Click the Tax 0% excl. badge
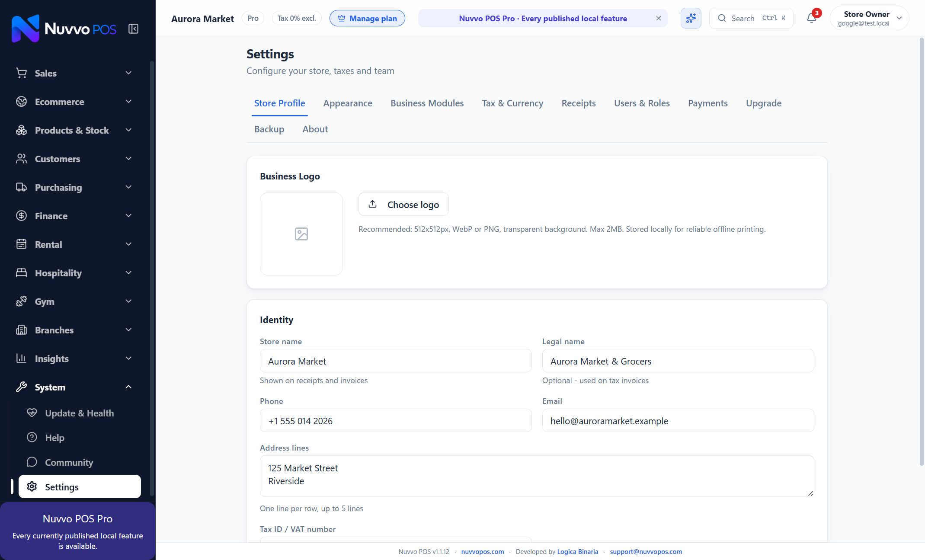The height and width of the screenshot is (560, 925). click(x=297, y=18)
